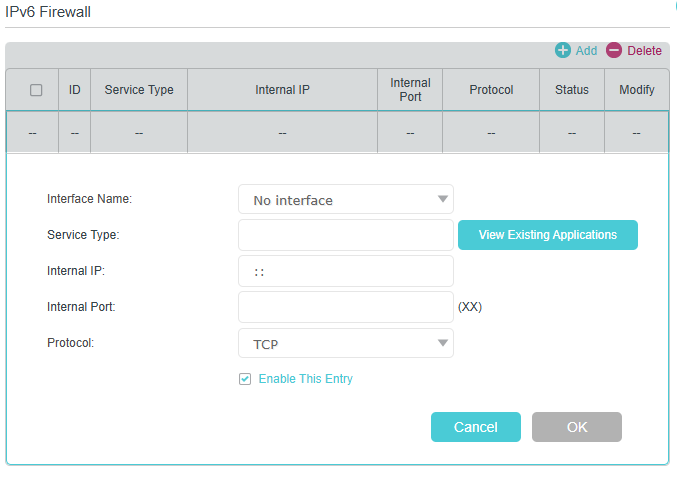Click the Modify column header
This screenshot has height=480, width=677.
pos(637,90)
